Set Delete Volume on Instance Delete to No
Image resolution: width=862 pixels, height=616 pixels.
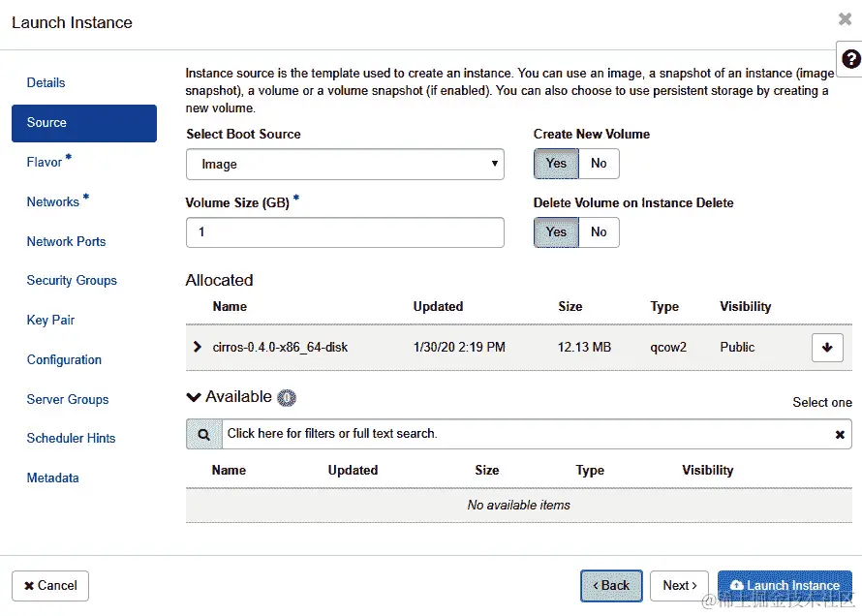tap(599, 231)
